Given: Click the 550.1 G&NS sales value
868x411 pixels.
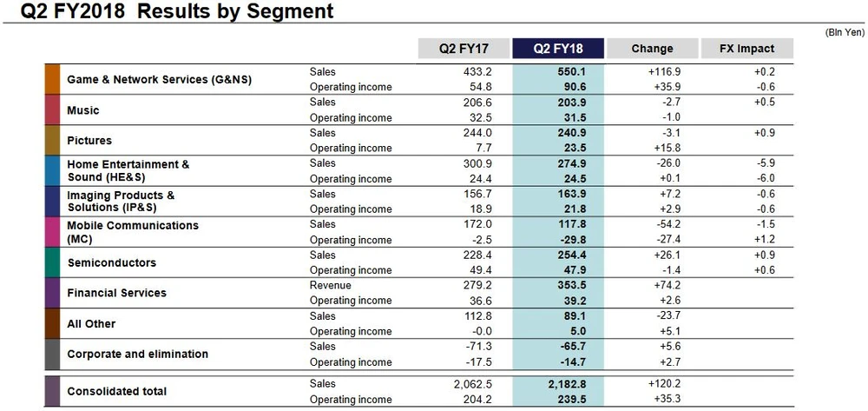Looking at the screenshot, I should coord(571,72).
